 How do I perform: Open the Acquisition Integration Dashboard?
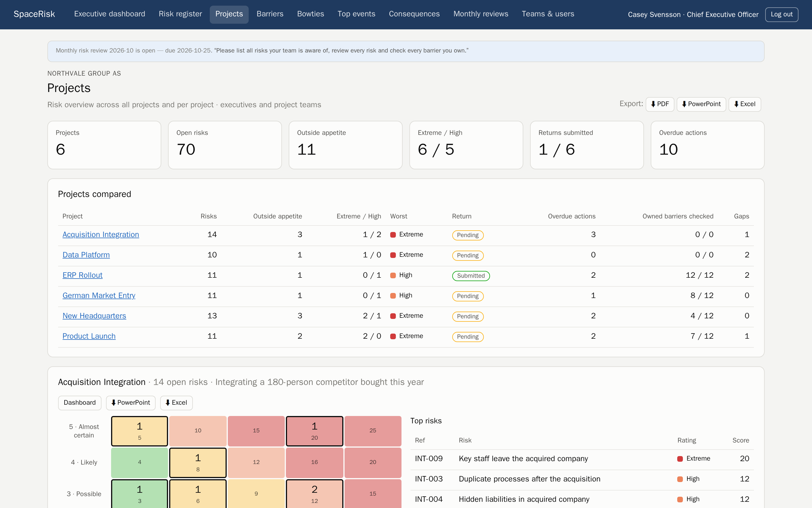click(x=80, y=402)
